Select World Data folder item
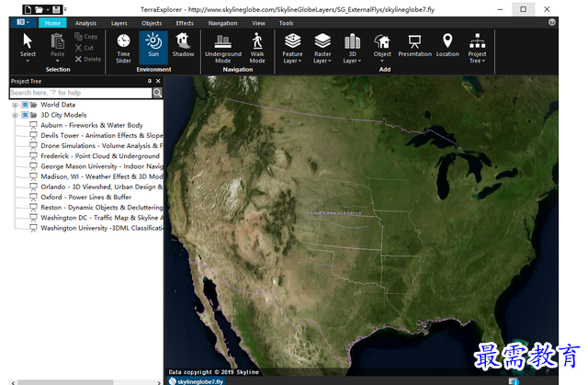Screen dimensions: 588x385 58,105
